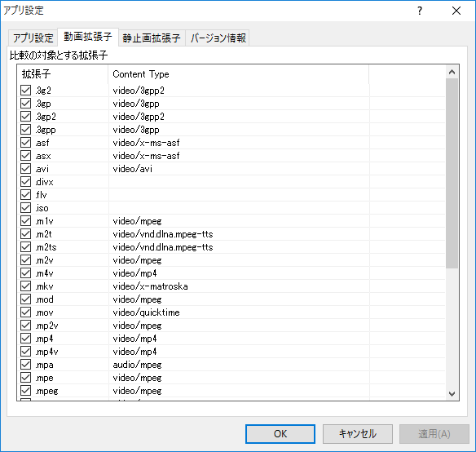The width and height of the screenshot is (476, 452).
Task: Toggle the .divx extension checkbox
Action: [26, 182]
